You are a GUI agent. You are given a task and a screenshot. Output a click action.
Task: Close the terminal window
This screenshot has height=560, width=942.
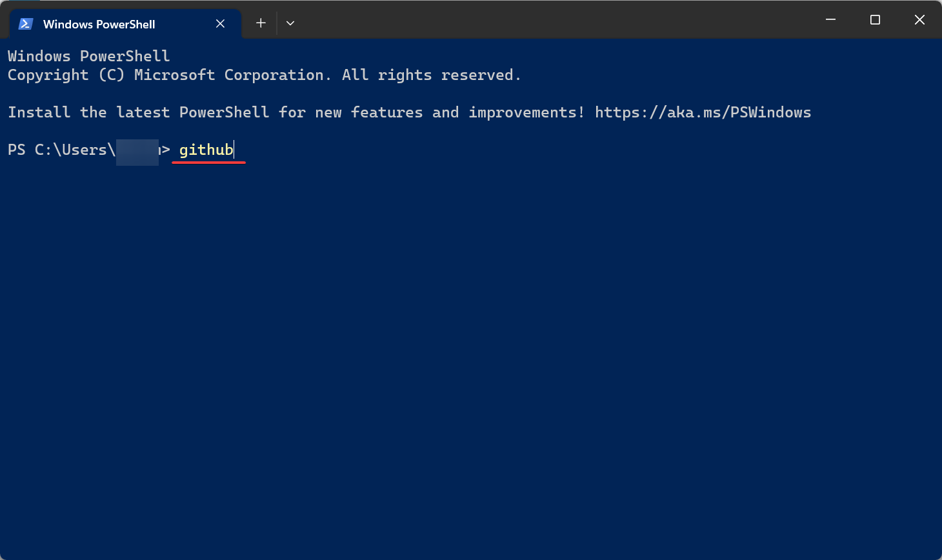pyautogui.click(x=919, y=20)
